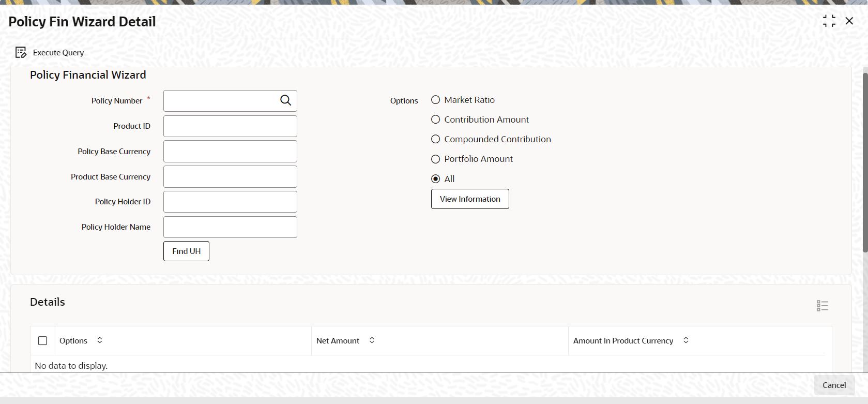This screenshot has height=404, width=868.
Task: Open the Policy Number search lookup
Action: [x=285, y=100]
